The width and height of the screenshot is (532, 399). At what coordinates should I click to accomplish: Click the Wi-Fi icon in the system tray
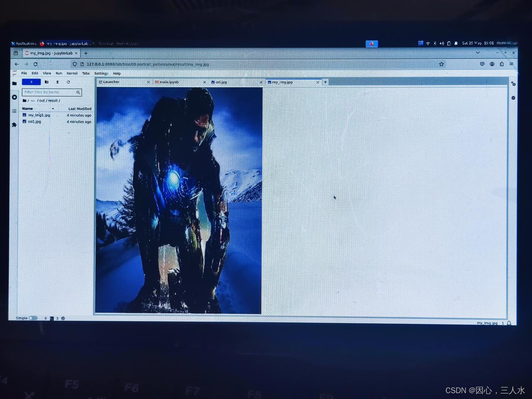(x=428, y=43)
